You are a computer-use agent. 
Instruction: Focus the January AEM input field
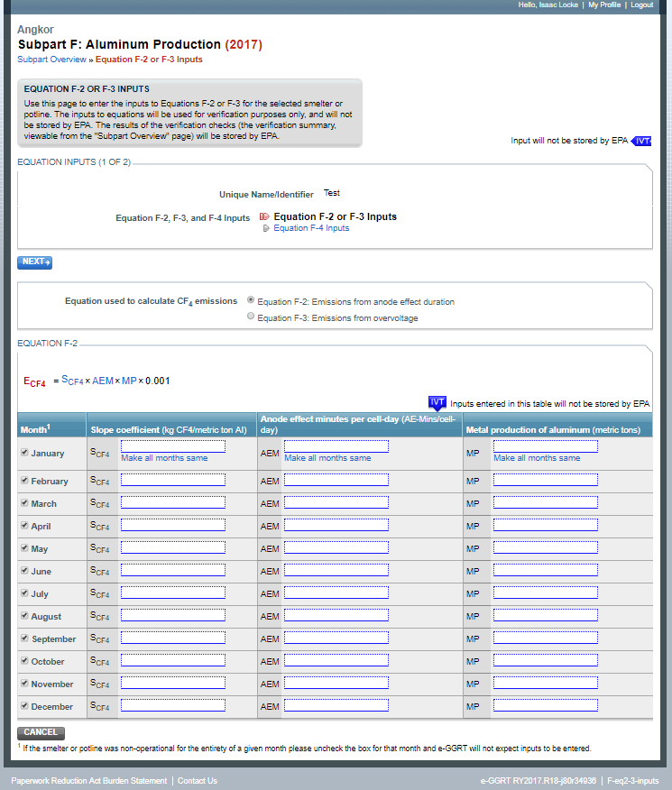336,446
